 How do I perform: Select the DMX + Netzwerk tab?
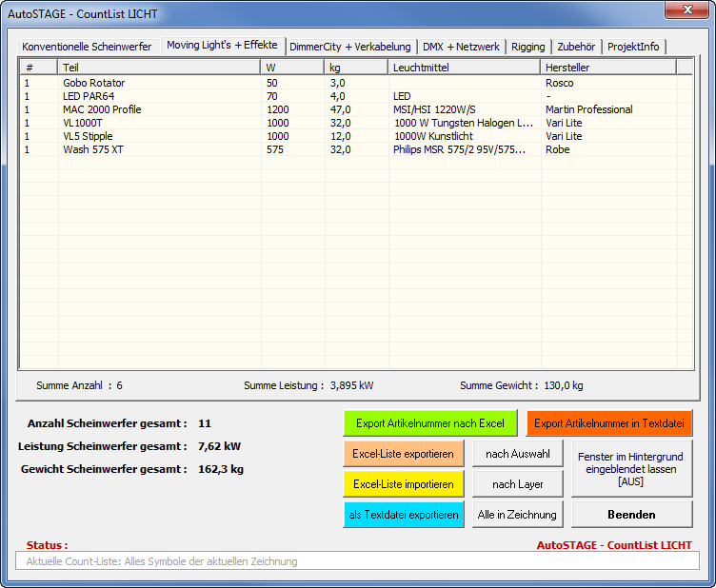[461, 47]
